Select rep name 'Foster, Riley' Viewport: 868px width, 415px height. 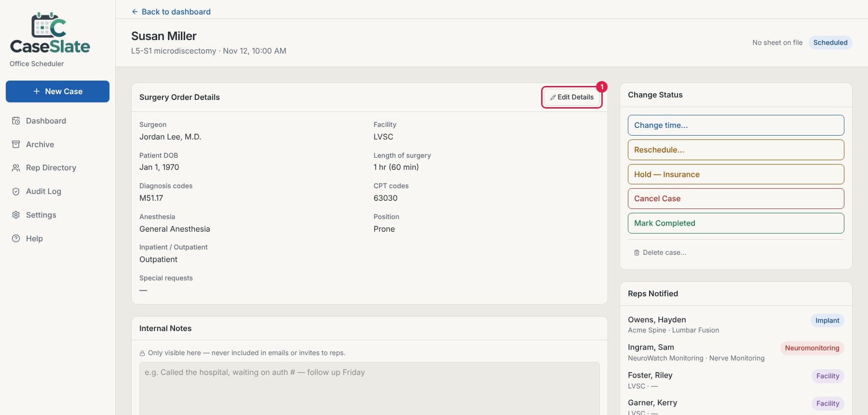[x=650, y=375]
